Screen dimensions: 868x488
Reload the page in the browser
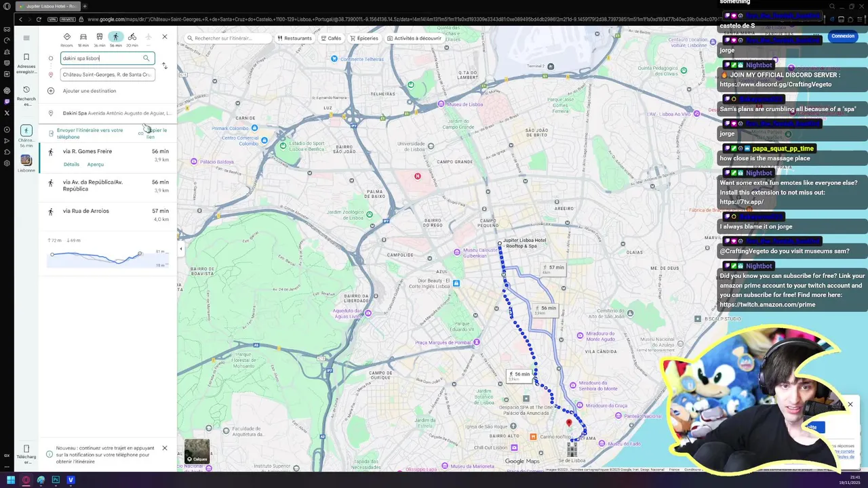point(40,19)
